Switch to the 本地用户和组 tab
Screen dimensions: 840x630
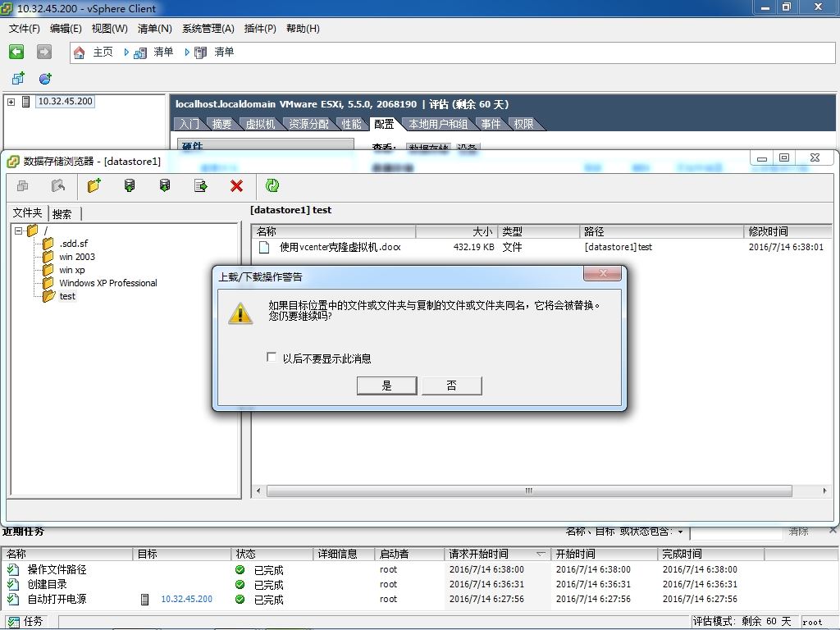pos(438,125)
